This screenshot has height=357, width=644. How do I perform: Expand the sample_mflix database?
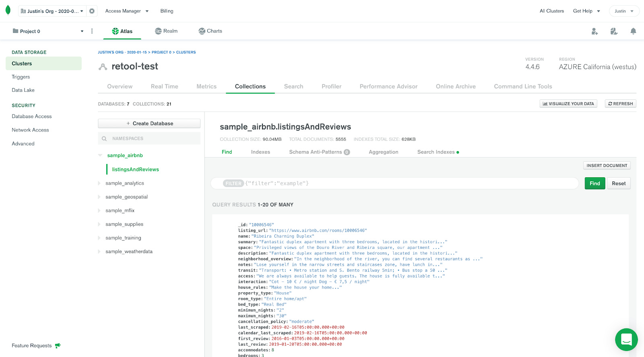pyautogui.click(x=99, y=211)
